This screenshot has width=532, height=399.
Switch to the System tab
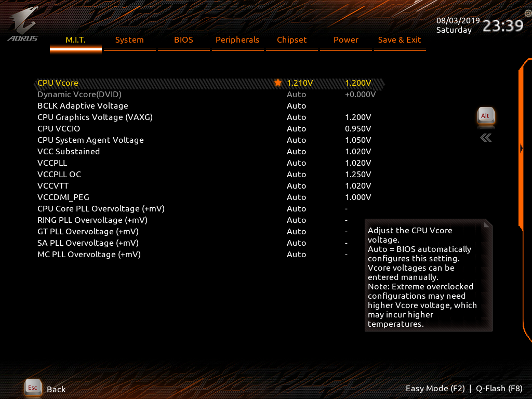(129, 40)
